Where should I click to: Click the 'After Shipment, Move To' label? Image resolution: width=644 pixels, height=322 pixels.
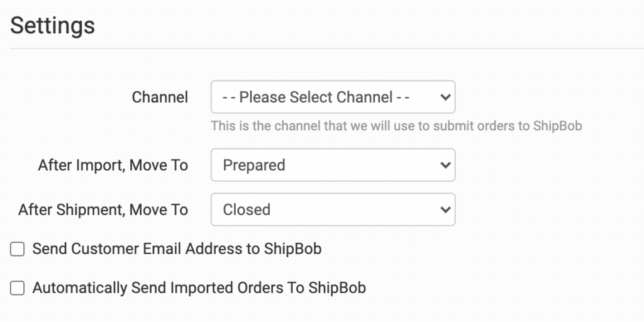(x=103, y=209)
